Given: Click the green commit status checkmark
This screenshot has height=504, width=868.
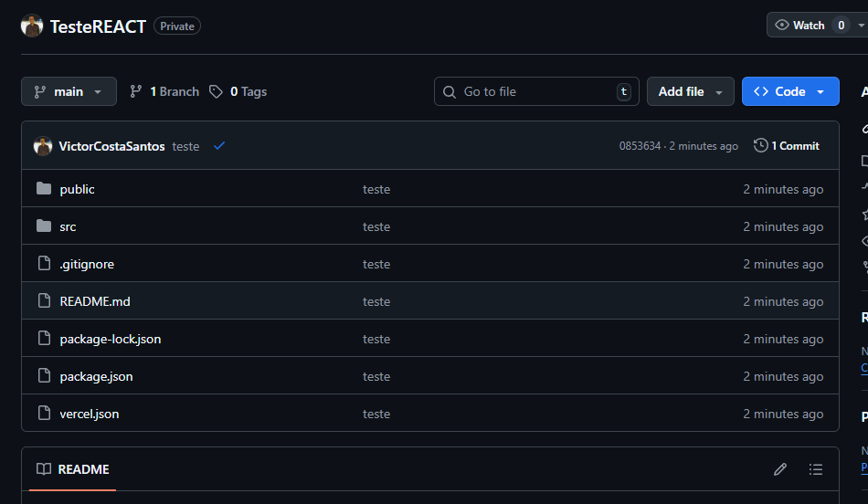Looking at the screenshot, I should [x=219, y=146].
